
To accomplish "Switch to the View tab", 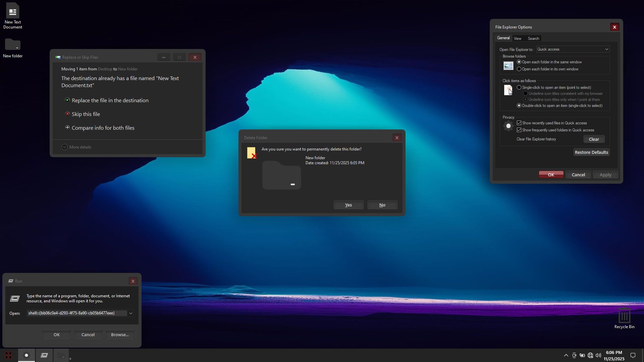I will click(518, 39).
